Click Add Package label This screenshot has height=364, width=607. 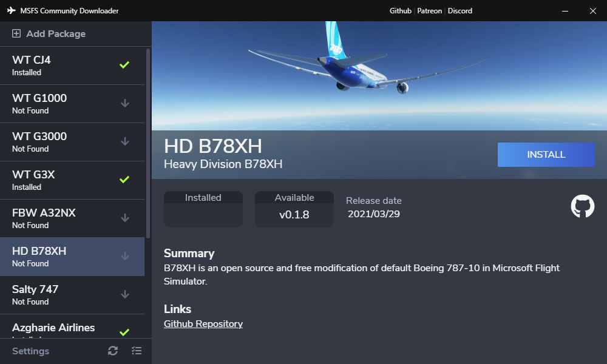point(56,33)
